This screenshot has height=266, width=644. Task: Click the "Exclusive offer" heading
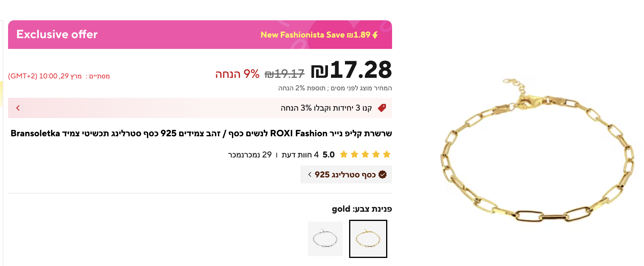click(57, 35)
